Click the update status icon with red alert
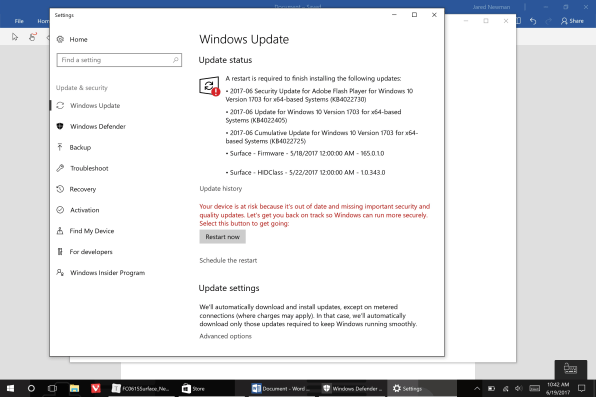 point(209,86)
